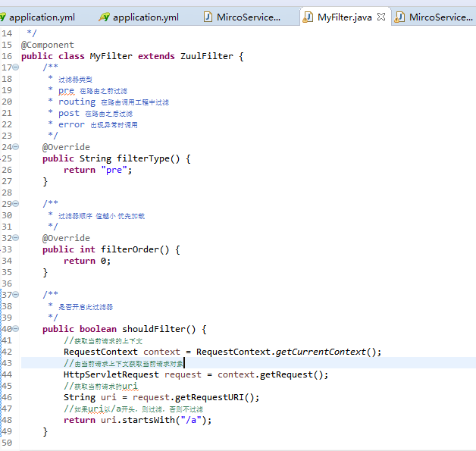This screenshot has width=476, height=451.
Task: Click line number 28 in the gutter
Action: tap(7, 193)
